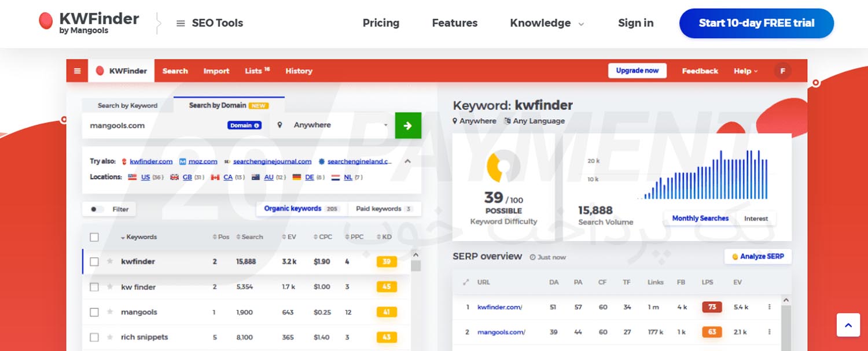868x351 pixels.
Task: Open the Help dropdown in red bar
Action: [745, 71]
